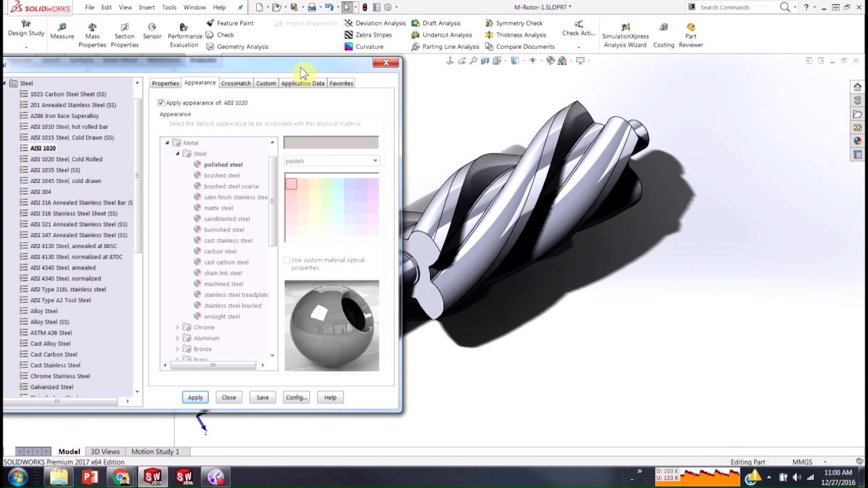Open Part Reviewer
868x488 pixels.
[690, 35]
